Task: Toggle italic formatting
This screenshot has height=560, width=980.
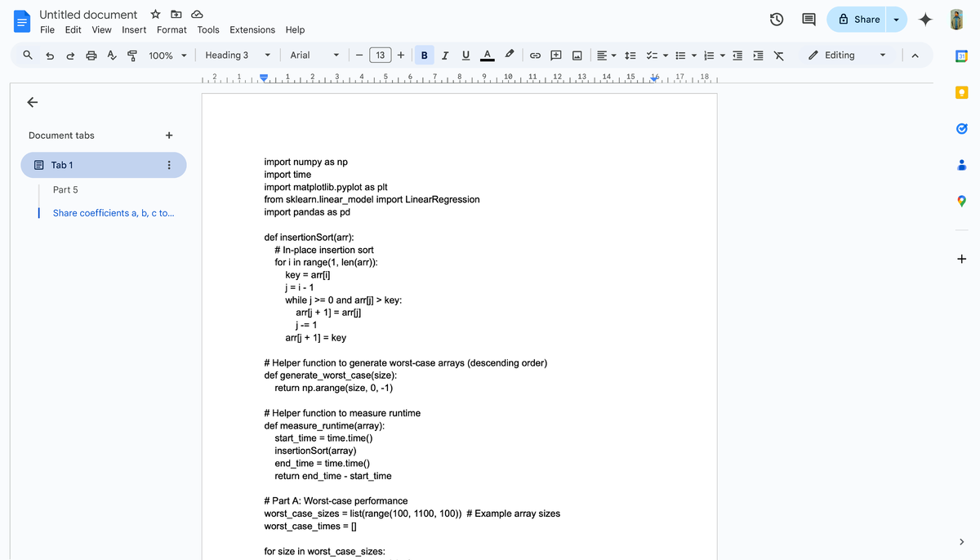Action: (445, 56)
